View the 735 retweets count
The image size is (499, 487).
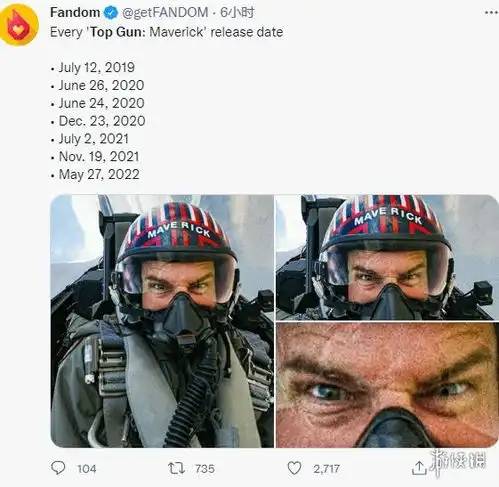[x=205, y=469]
